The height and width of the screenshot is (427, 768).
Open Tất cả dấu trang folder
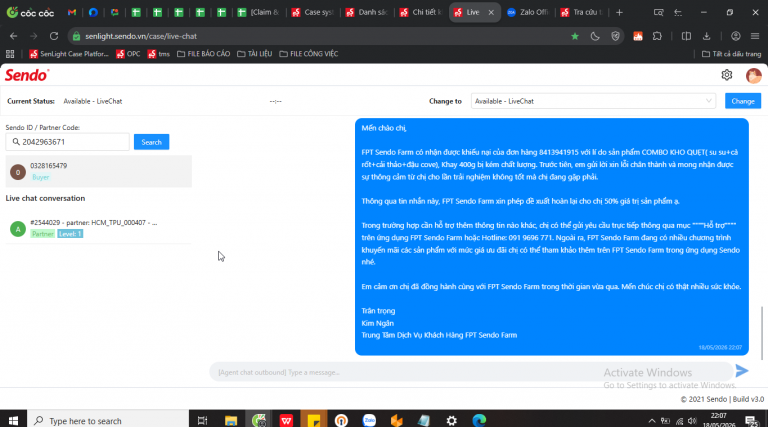point(731,54)
